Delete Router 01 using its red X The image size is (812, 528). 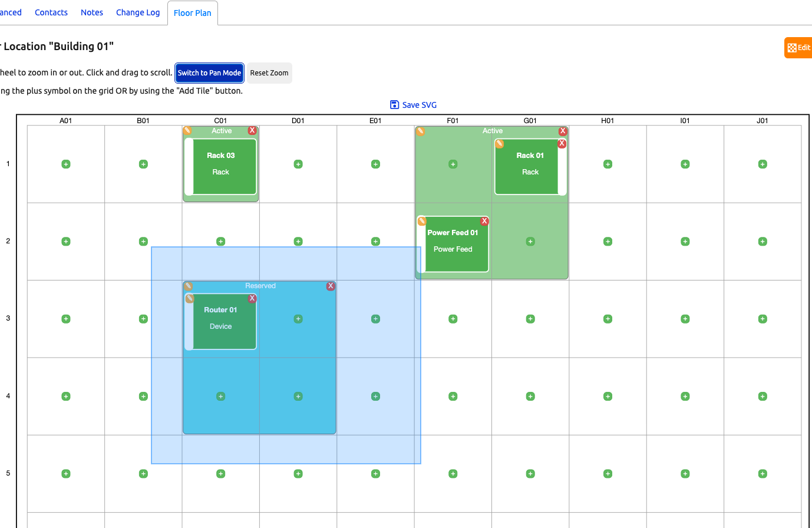(252, 298)
